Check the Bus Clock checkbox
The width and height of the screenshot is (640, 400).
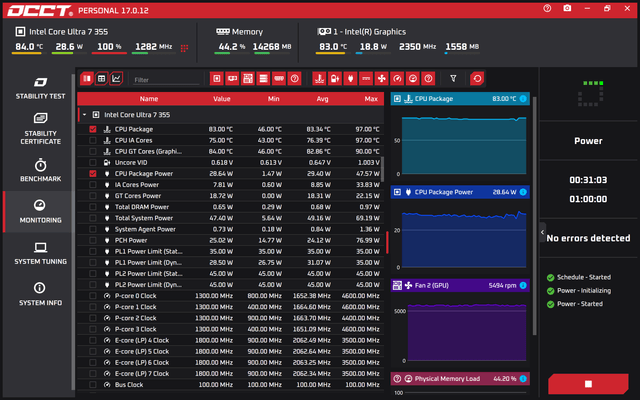tap(93, 384)
